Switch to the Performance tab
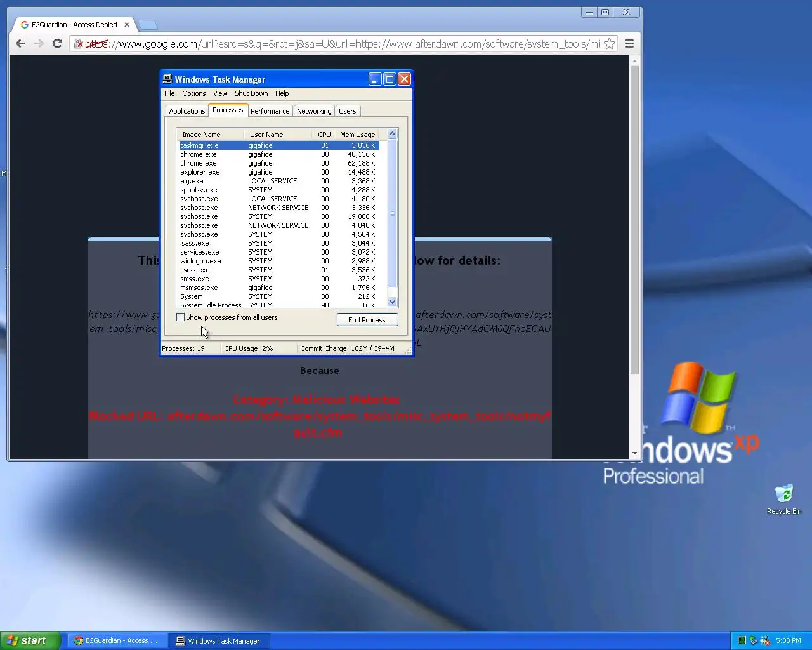Image resolution: width=812 pixels, height=650 pixels. tap(270, 111)
